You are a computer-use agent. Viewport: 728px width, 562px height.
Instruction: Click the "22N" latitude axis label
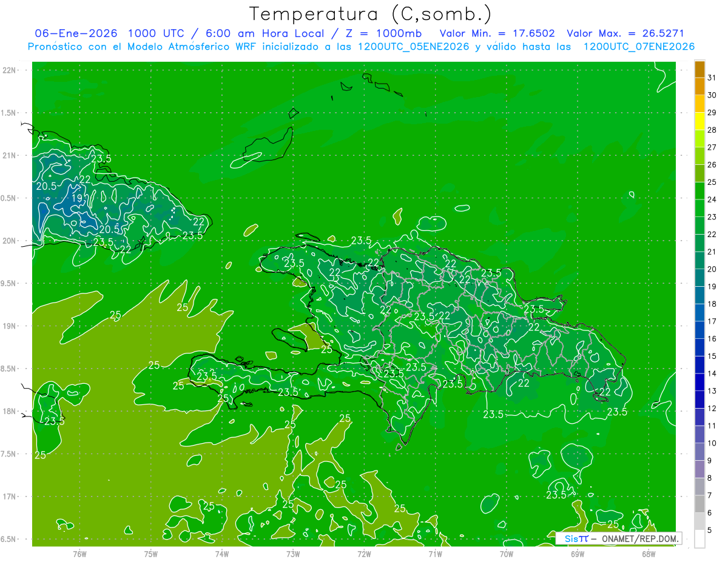pyautogui.click(x=10, y=70)
